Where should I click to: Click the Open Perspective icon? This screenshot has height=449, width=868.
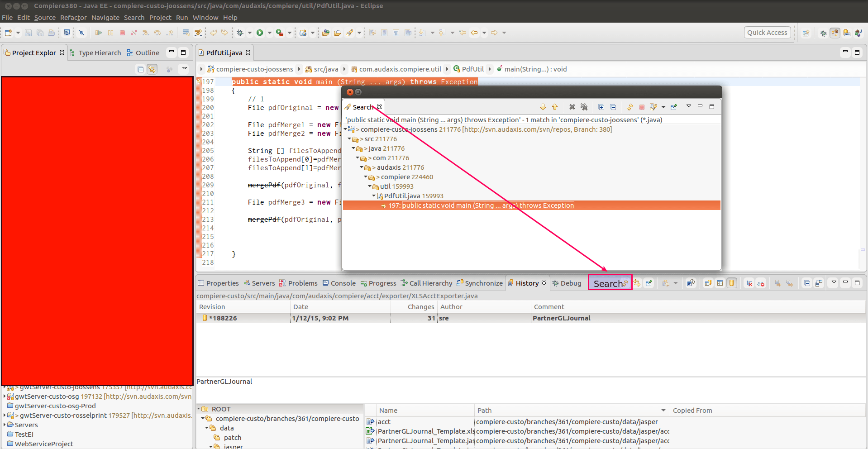click(806, 33)
